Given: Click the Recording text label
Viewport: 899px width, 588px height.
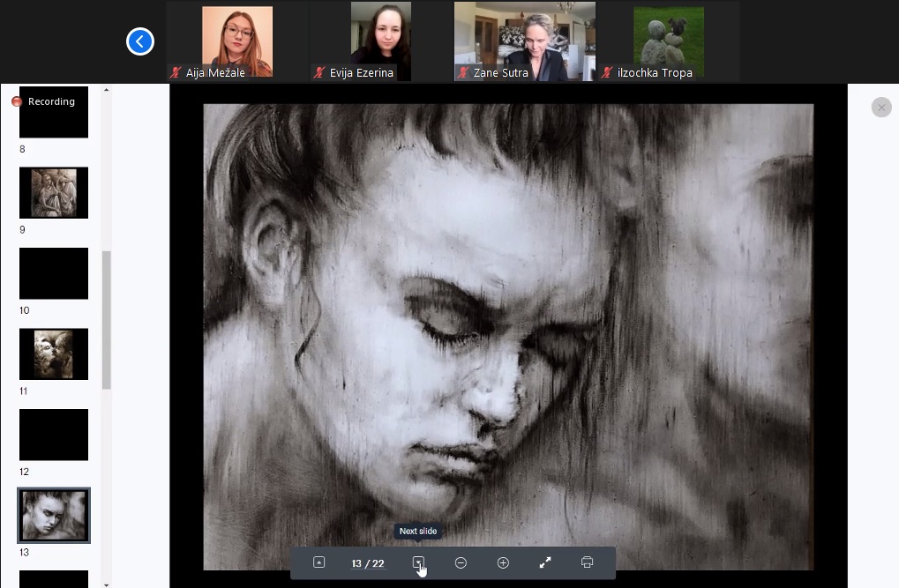Looking at the screenshot, I should tap(51, 101).
